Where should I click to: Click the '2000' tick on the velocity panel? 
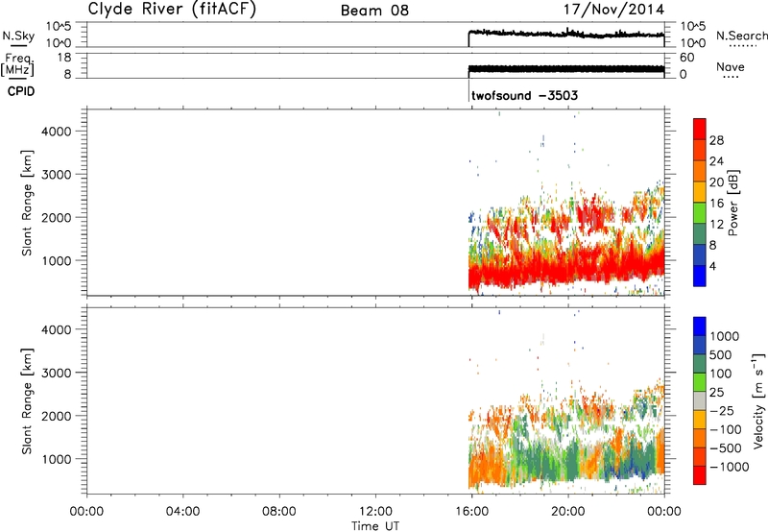[x=57, y=416]
